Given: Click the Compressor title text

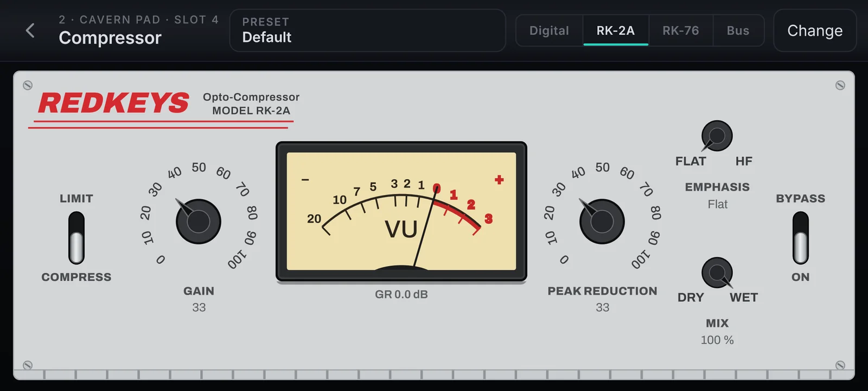Looking at the screenshot, I should (110, 38).
